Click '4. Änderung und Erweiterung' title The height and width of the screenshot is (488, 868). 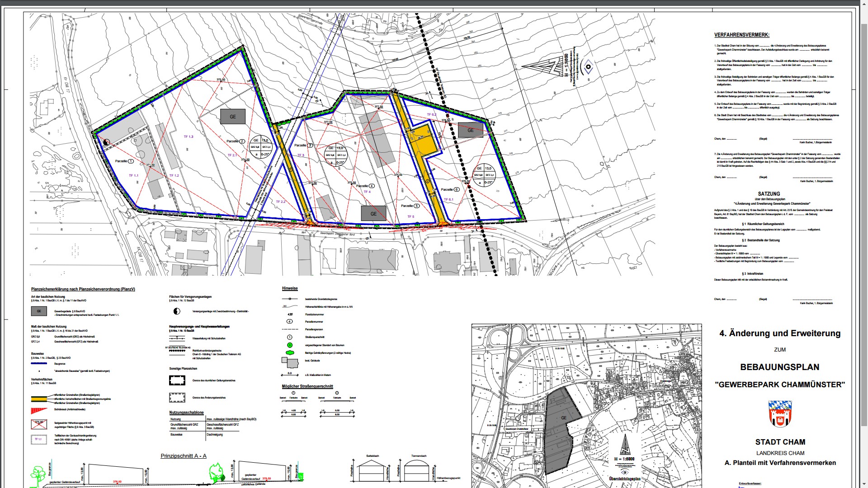(x=780, y=333)
